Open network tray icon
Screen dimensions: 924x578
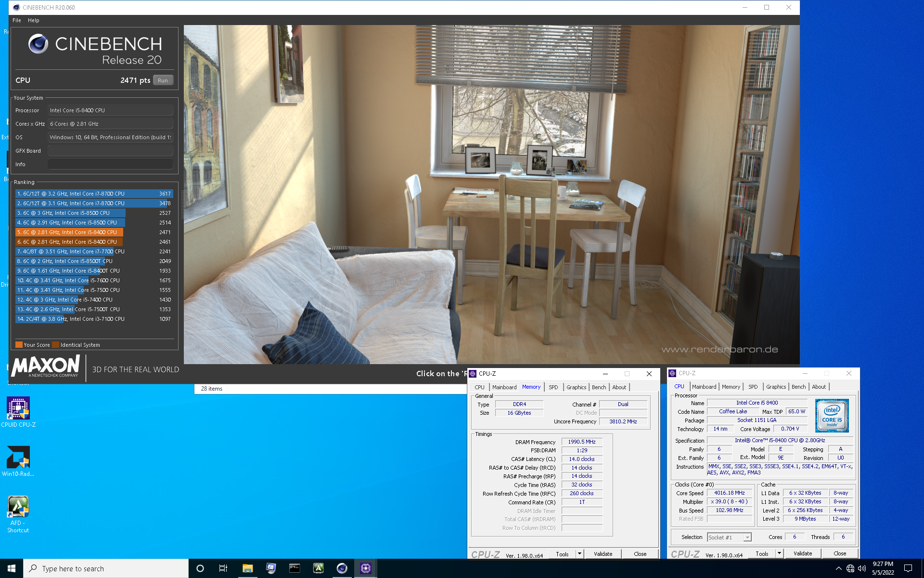[850, 568]
